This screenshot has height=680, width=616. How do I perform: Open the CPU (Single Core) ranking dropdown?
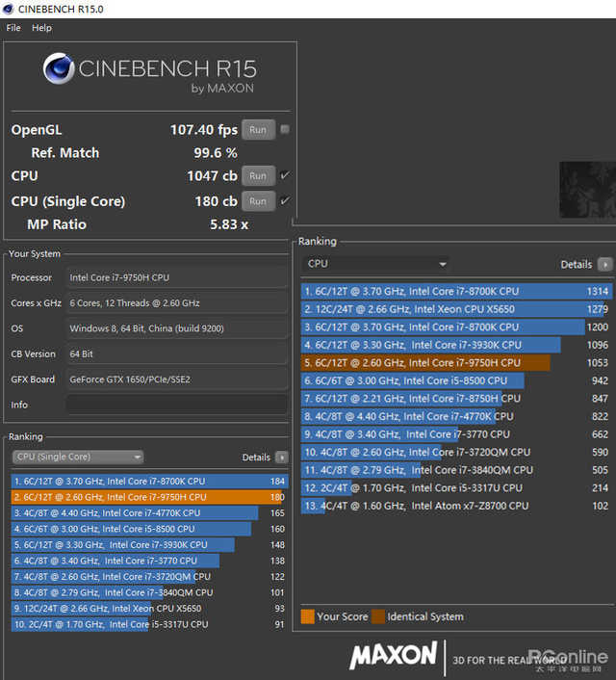[x=78, y=458]
